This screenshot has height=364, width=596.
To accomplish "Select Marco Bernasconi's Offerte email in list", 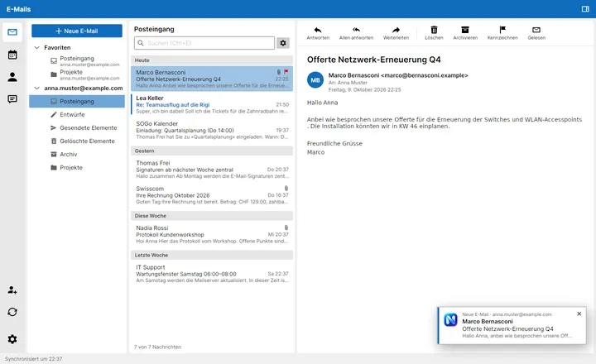I will coord(212,79).
